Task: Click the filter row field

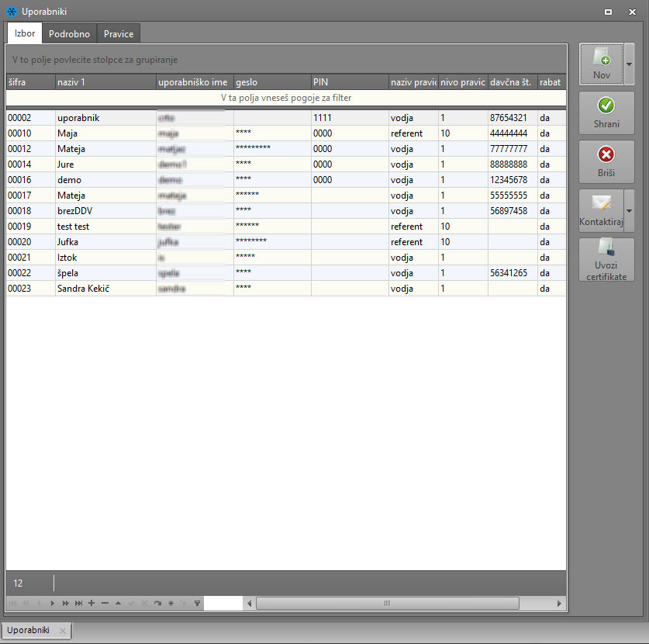Action: tap(286, 98)
